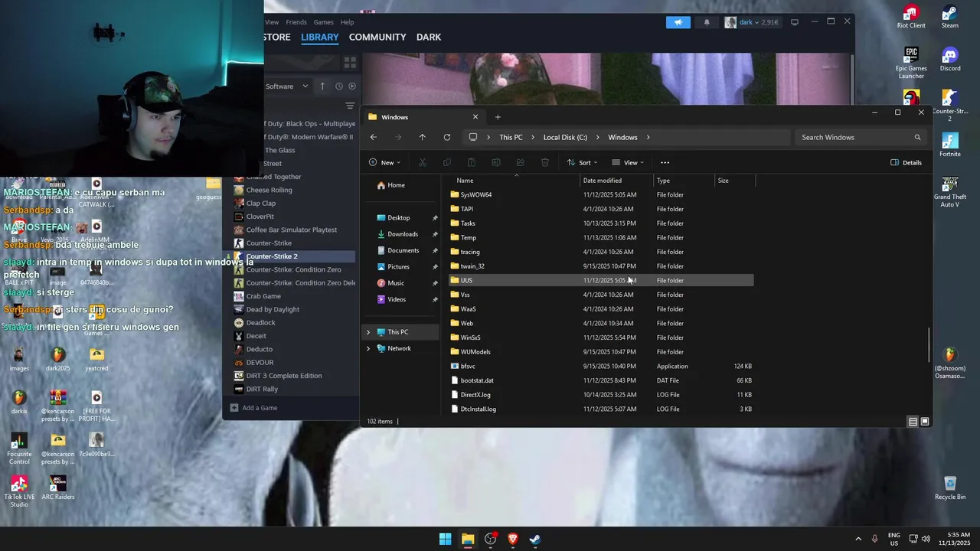The height and width of the screenshot is (551, 980).
Task: Click the Explorer vertical scrollbar thumb
Action: pos(929,344)
